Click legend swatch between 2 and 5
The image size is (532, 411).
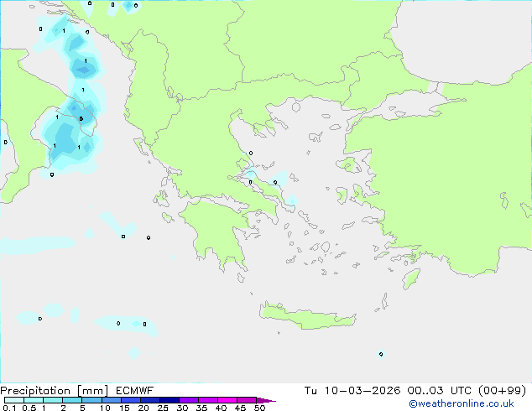(x=72, y=400)
